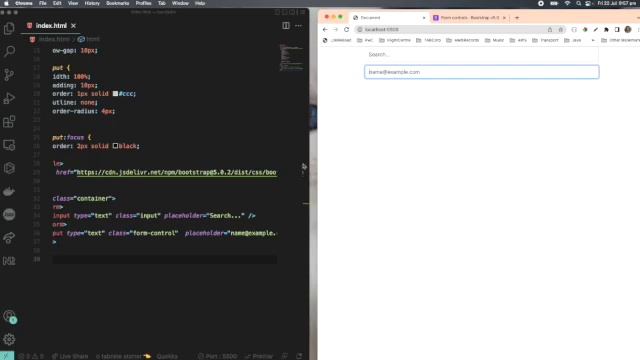This screenshot has height=360, width=640.
Task: Go back in the Chrome browser
Action: click(325, 29)
